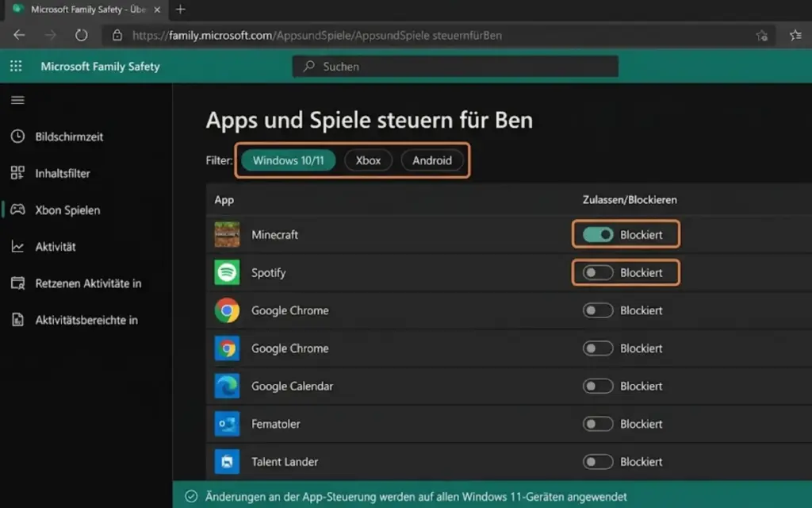Toggle the Fematoler block switch

[x=598, y=424]
